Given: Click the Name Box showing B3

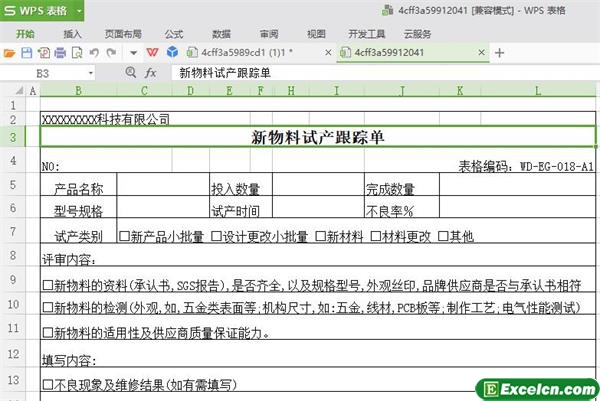Looking at the screenshot, I should 43,73.
